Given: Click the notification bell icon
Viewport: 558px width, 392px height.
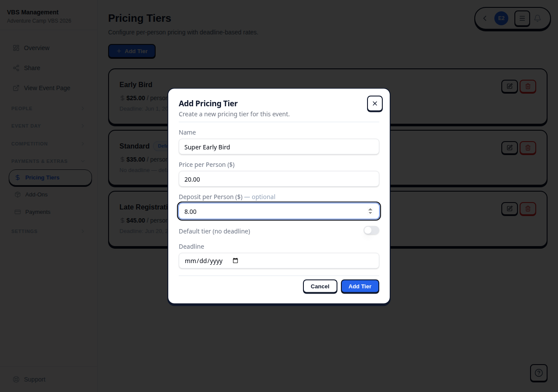Looking at the screenshot, I should [538, 18].
